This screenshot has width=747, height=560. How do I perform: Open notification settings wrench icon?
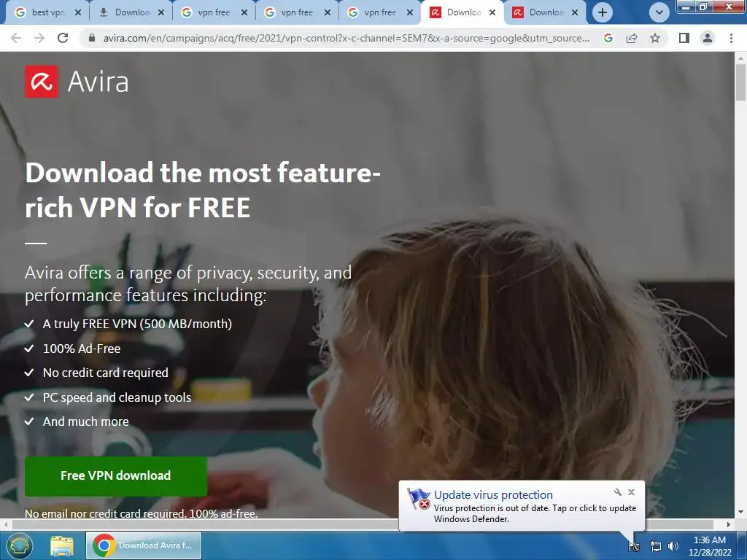(618, 492)
